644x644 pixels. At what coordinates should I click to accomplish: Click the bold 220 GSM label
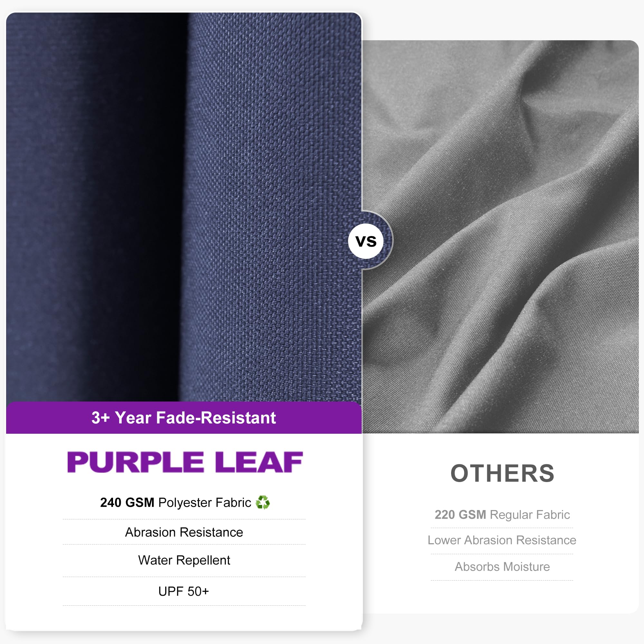(460, 515)
